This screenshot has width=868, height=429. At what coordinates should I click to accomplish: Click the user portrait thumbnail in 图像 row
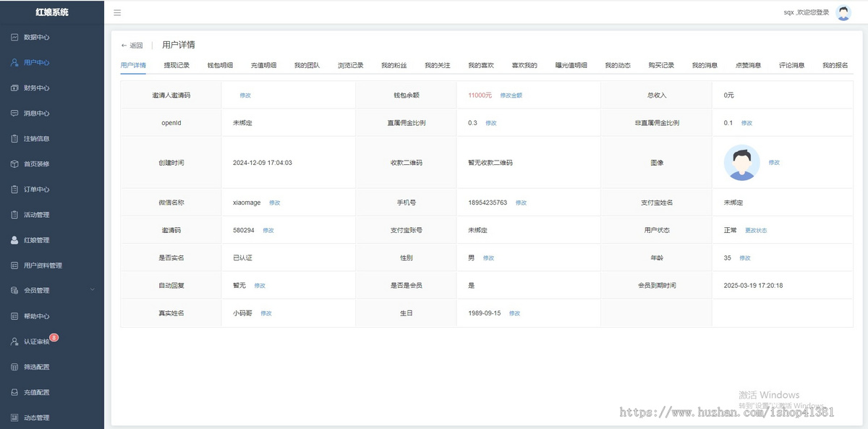741,163
